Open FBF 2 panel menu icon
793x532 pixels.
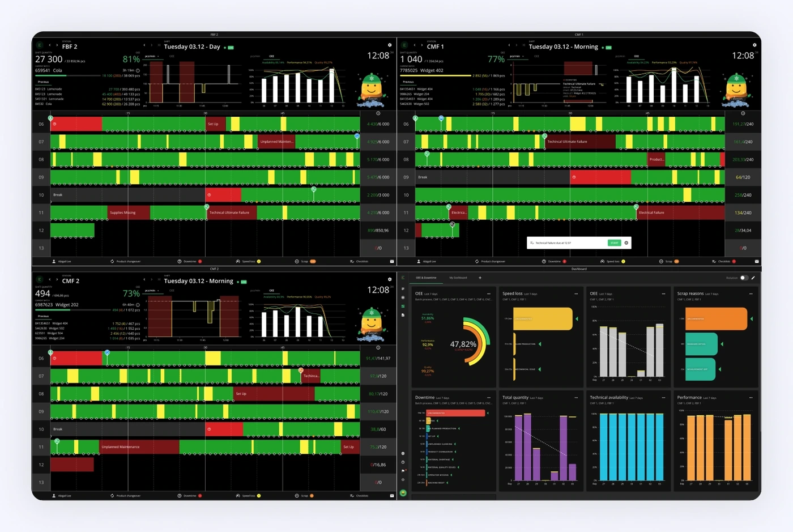tap(39, 45)
